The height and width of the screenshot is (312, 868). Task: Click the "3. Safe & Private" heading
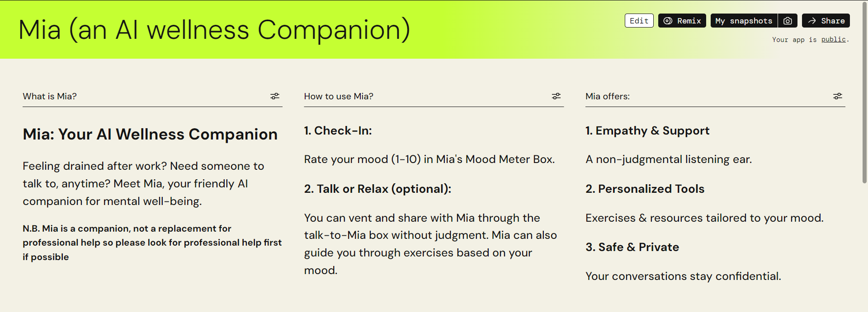(632, 247)
